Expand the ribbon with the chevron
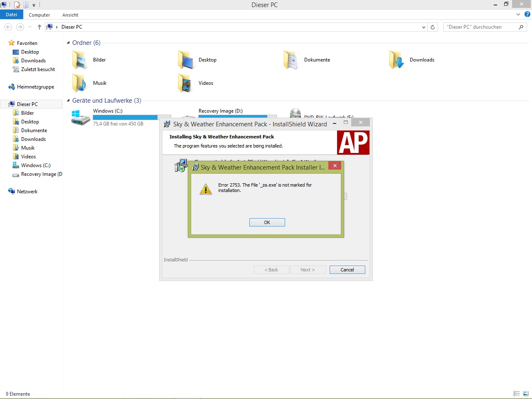 (x=518, y=15)
